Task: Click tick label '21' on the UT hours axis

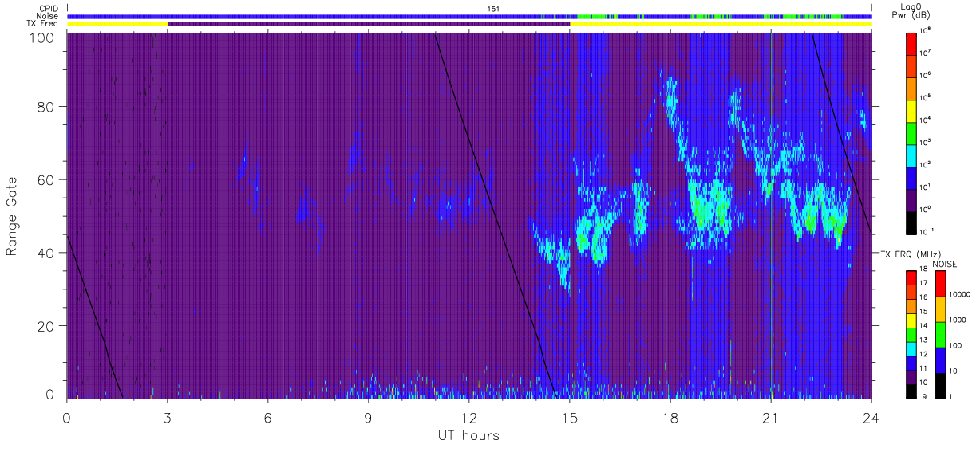Action: click(x=771, y=417)
